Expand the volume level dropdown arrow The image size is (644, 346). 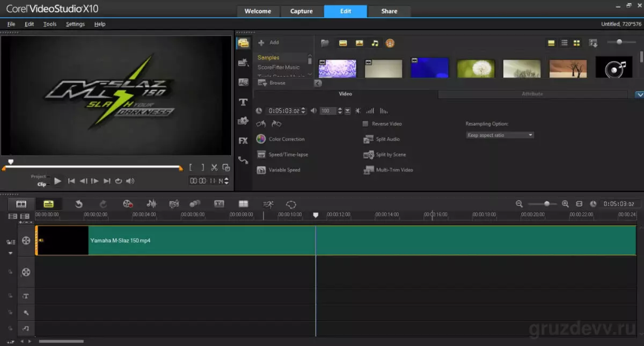[x=347, y=111]
